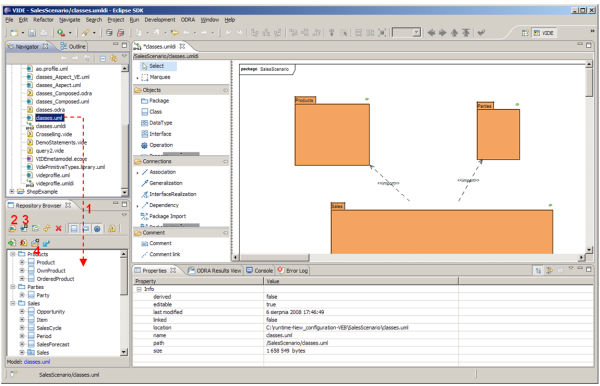This screenshot has width=600, height=386.
Task: Pick the Class tool from Objects palette
Action: [x=152, y=112]
